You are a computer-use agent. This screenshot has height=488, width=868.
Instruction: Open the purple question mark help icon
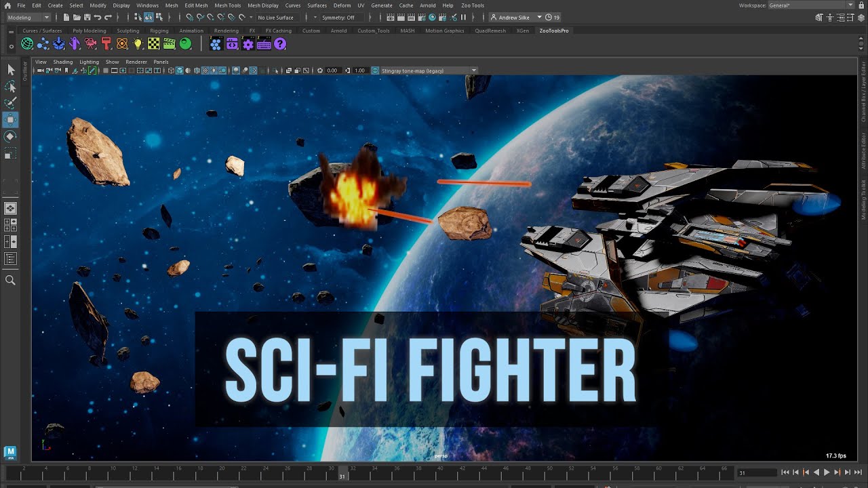280,44
